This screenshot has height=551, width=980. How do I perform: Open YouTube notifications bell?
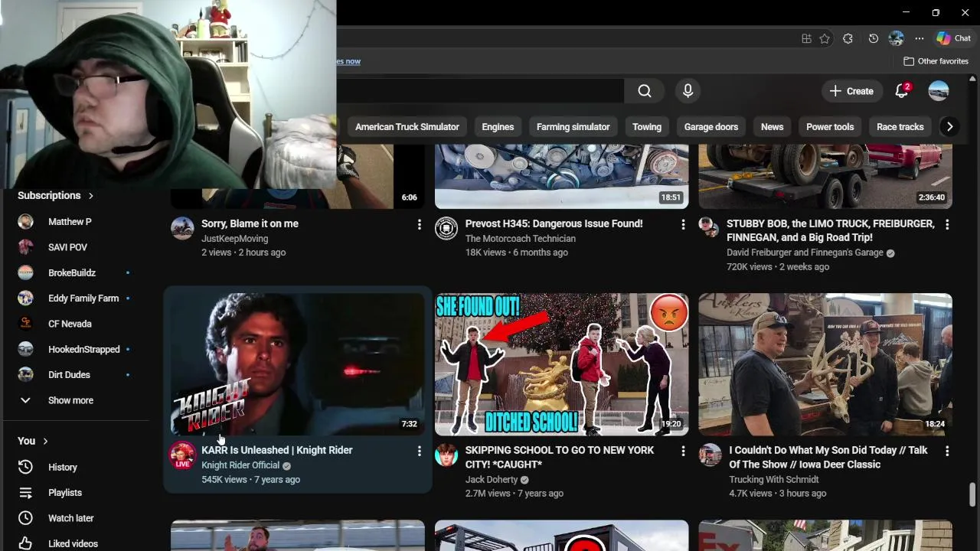(x=902, y=91)
